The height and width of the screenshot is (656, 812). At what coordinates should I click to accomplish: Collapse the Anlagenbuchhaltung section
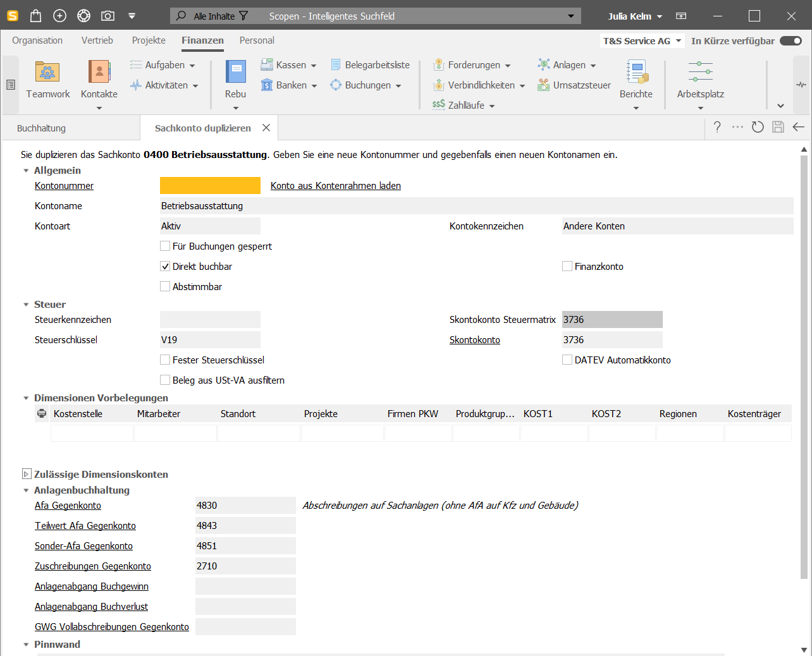(26, 490)
